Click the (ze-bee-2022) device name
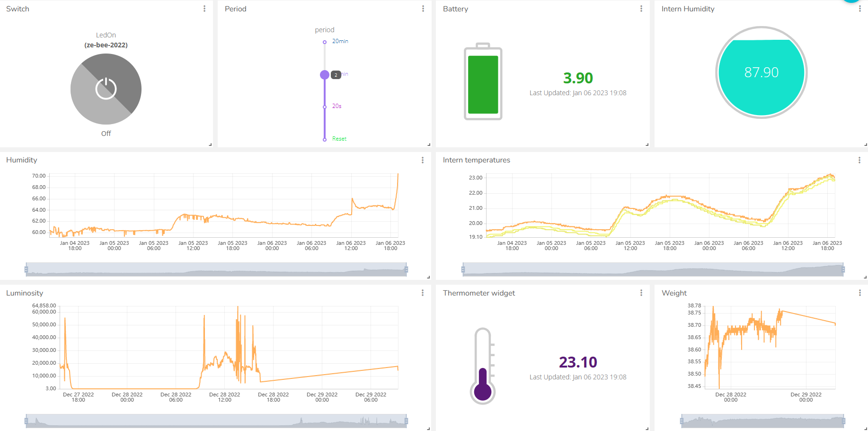Screen dimensions: 868x431 tap(106, 45)
